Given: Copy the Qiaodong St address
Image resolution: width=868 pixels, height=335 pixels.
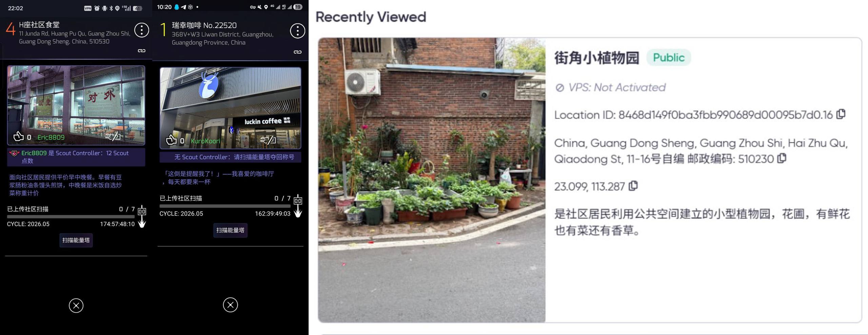Looking at the screenshot, I should point(782,158).
